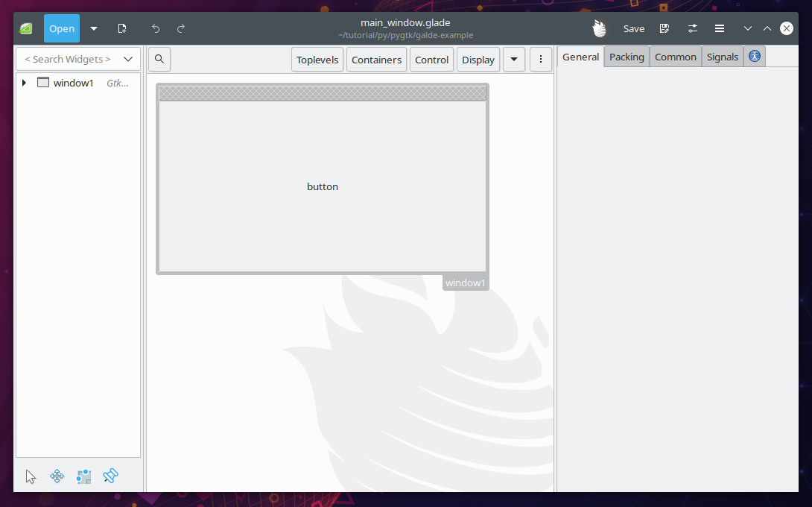Switch to the Packing tab
Viewport: 812px width, 507px height.
coord(627,57)
